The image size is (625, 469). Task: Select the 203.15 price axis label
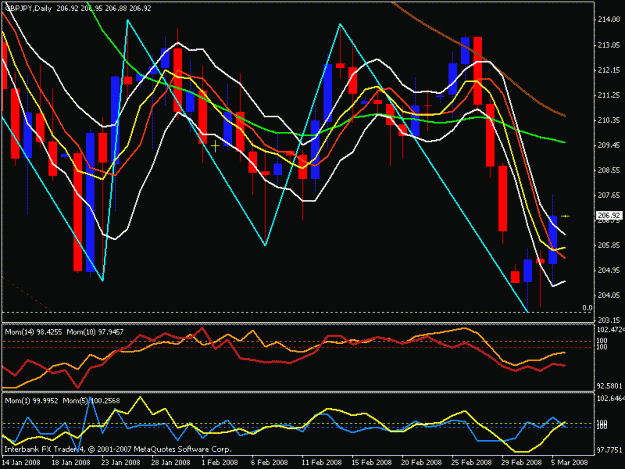(609, 320)
